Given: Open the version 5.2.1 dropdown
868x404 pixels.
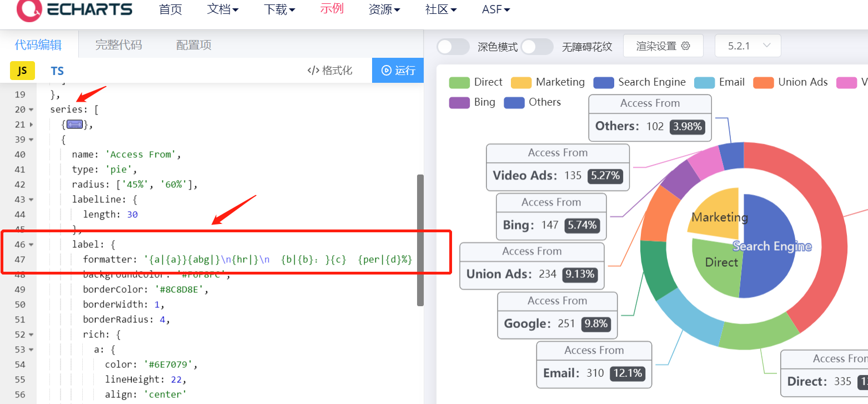Looking at the screenshot, I should (747, 46).
